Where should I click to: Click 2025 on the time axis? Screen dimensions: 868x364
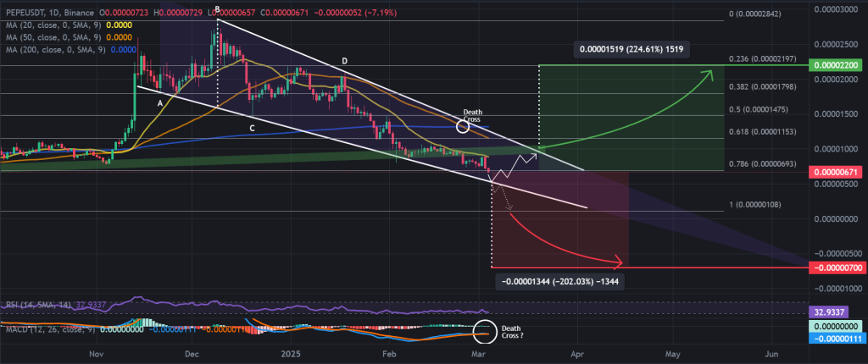pyautogui.click(x=290, y=353)
